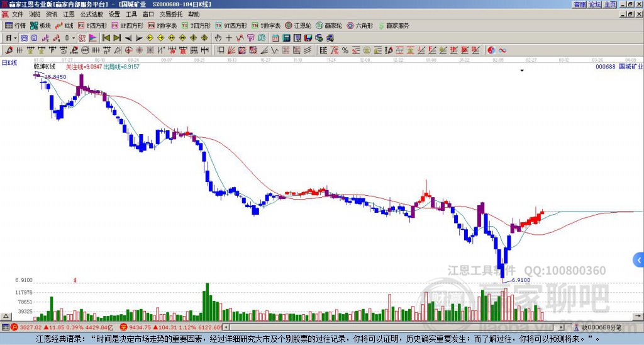
Task: Expand the blue side panel arrow
Action: coord(639,260)
